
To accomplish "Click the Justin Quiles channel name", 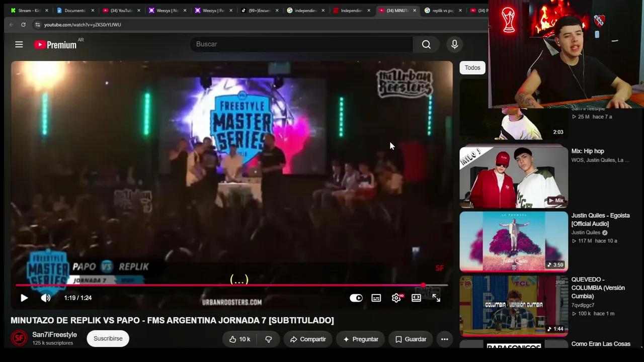I will pos(586,233).
